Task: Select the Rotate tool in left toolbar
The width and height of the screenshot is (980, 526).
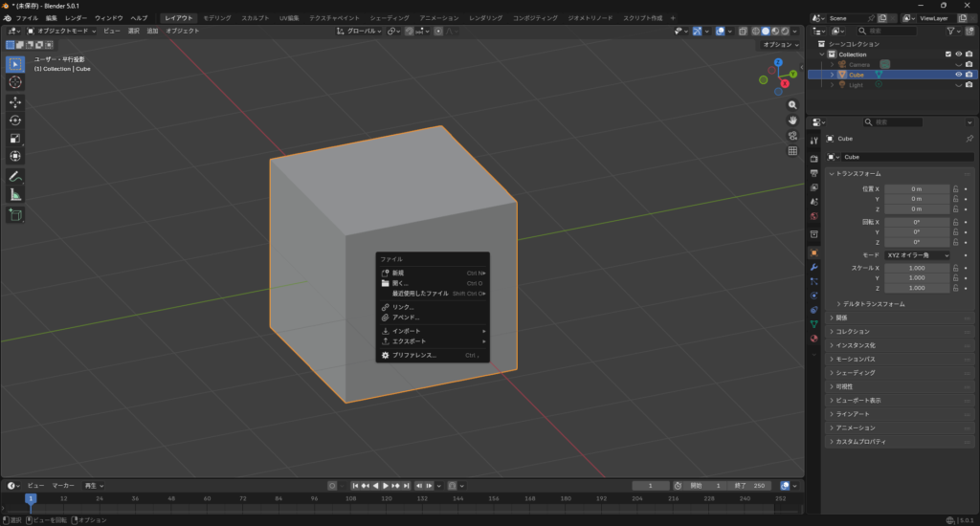Action: pos(15,120)
